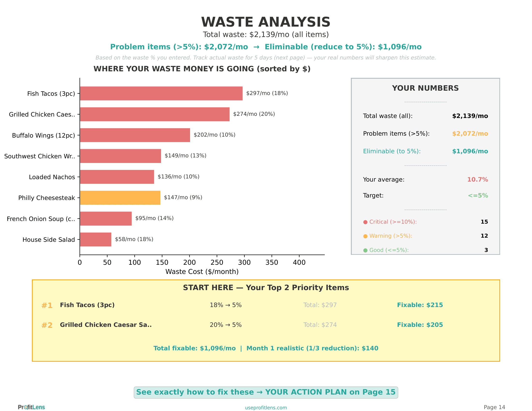Click the #1 priority rank marker

47,305
